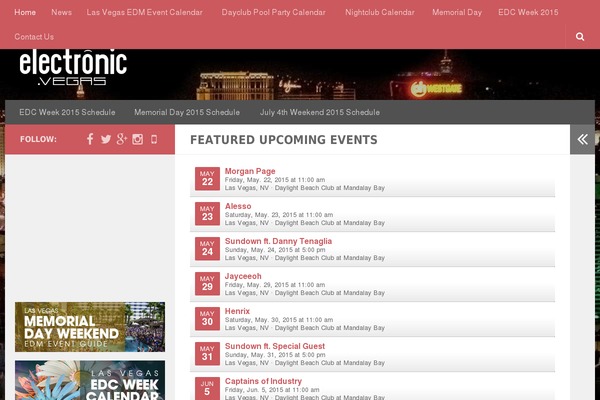Open Sundown ft. Danny Tenaglia event
Screen dimensions: 600x400
tap(278, 241)
